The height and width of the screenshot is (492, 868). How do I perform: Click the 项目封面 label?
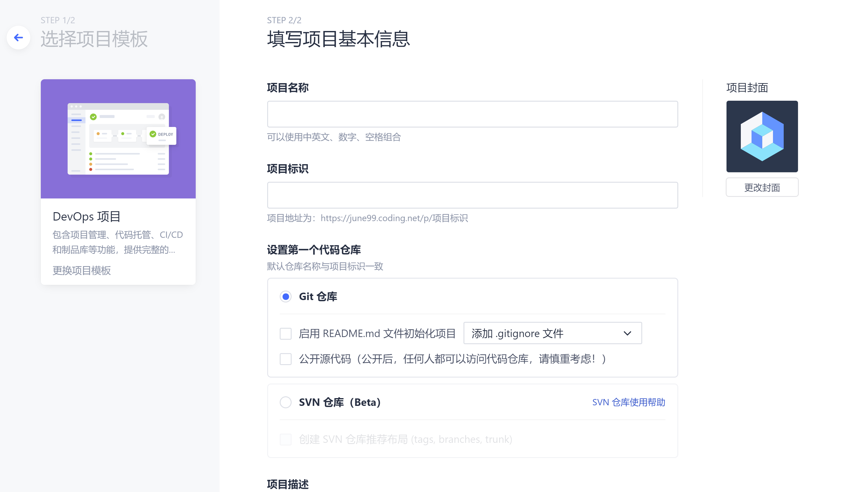tap(747, 88)
